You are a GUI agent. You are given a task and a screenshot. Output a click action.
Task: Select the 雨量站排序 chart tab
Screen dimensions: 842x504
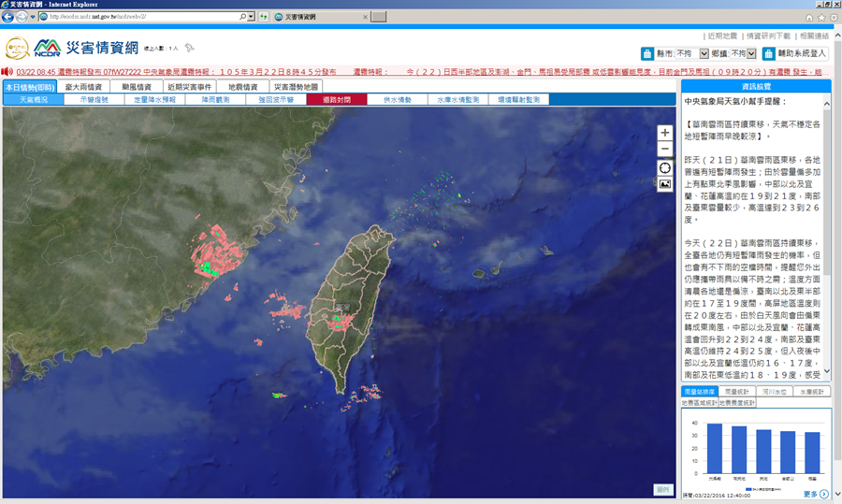699,392
